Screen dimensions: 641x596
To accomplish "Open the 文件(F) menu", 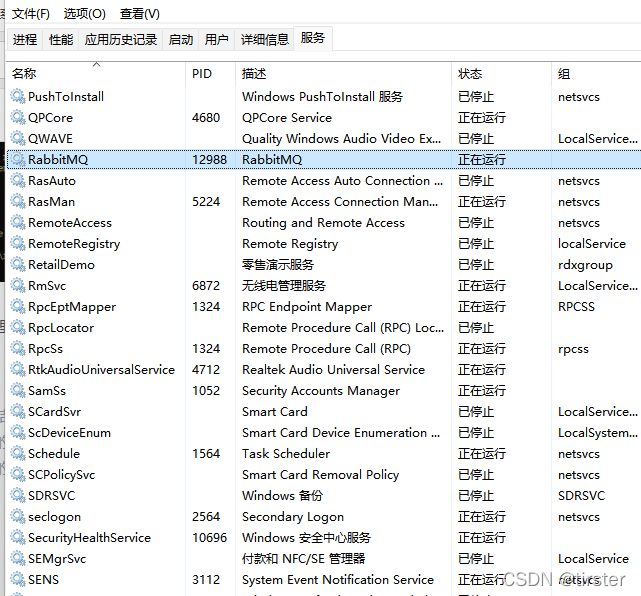I will coord(31,13).
